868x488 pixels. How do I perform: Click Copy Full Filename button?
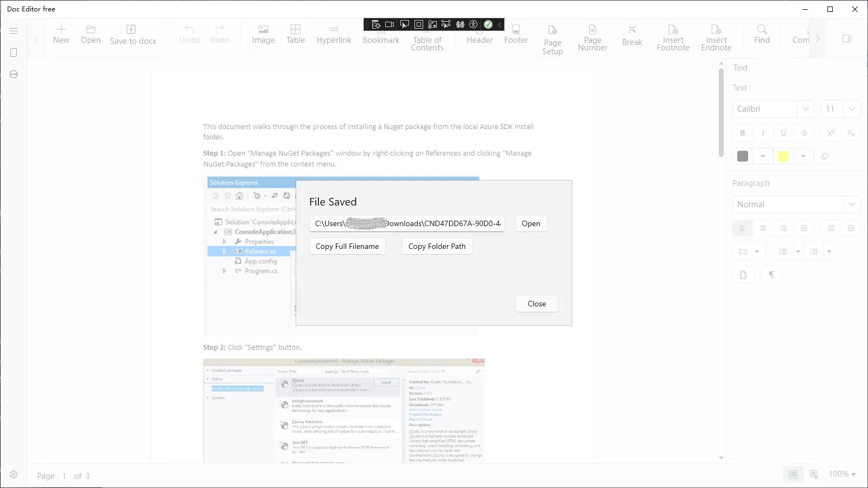coord(347,246)
